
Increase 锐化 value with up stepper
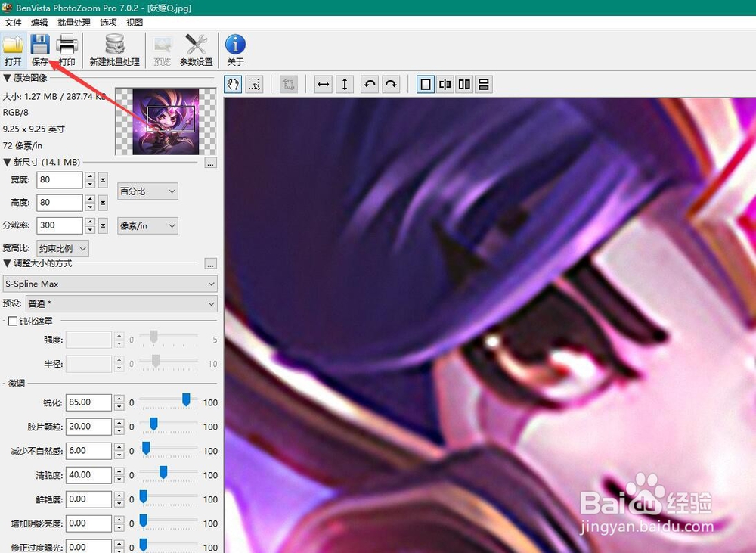tap(119, 399)
